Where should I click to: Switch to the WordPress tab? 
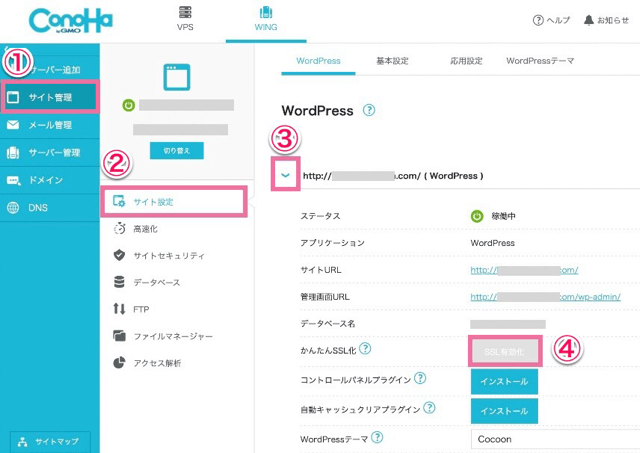(x=318, y=61)
